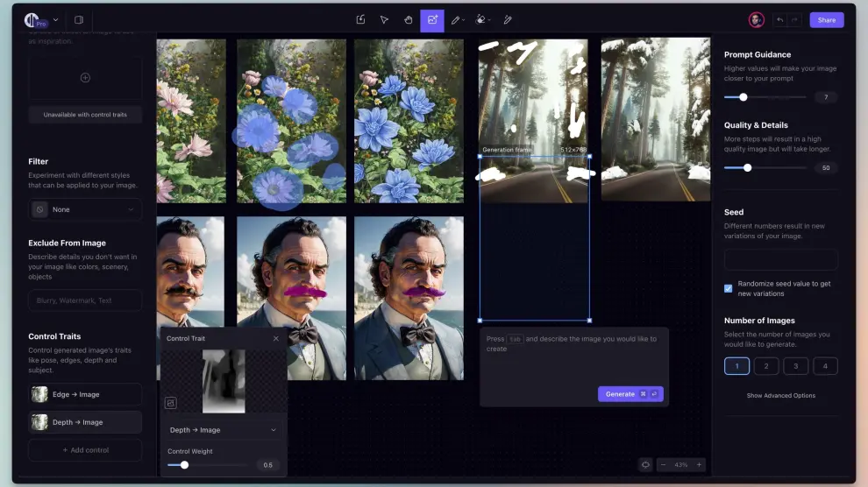
Task: Open the logo menu chevron
Action: [x=56, y=19]
